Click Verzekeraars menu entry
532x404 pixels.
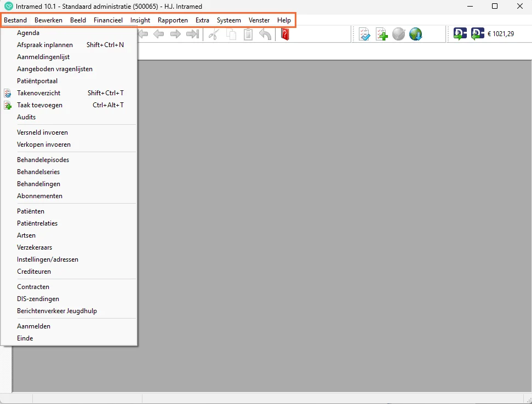tap(35, 247)
